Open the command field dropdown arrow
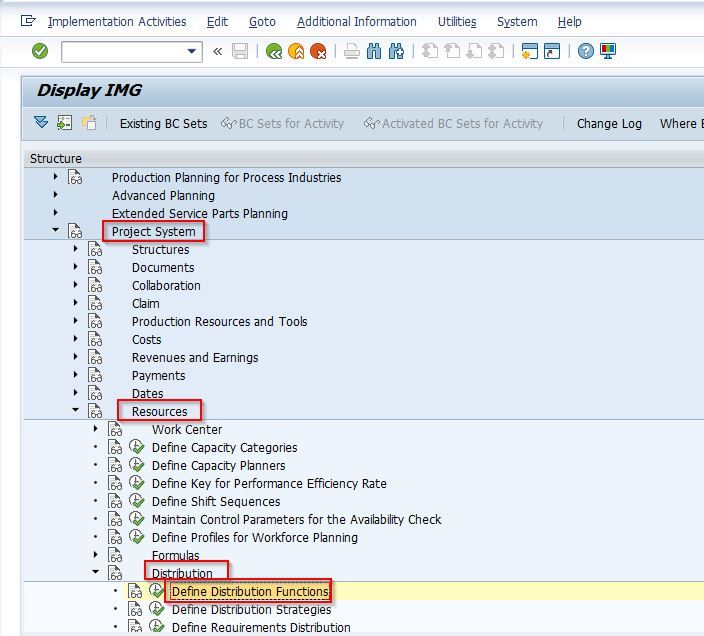The height and width of the screenshot is (636, 704). (x=192, y=52)
